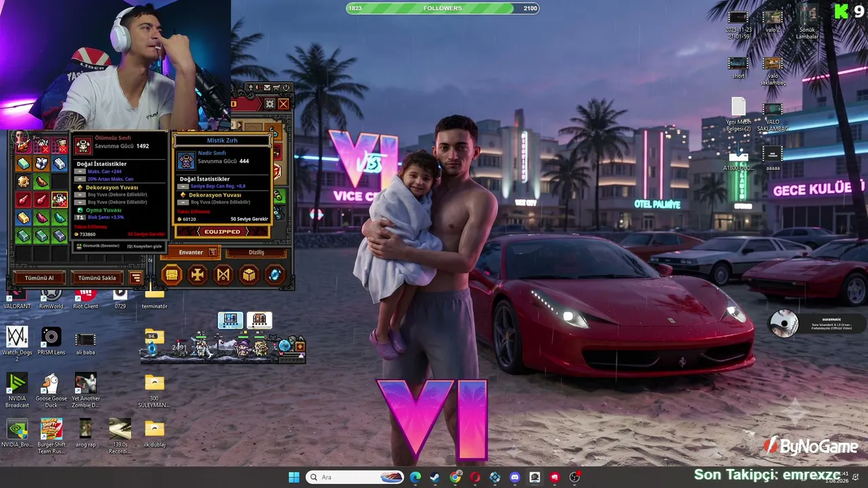Select the chest thumbnail above game characters
Screen dimensions: 868x488
(260, 320)
